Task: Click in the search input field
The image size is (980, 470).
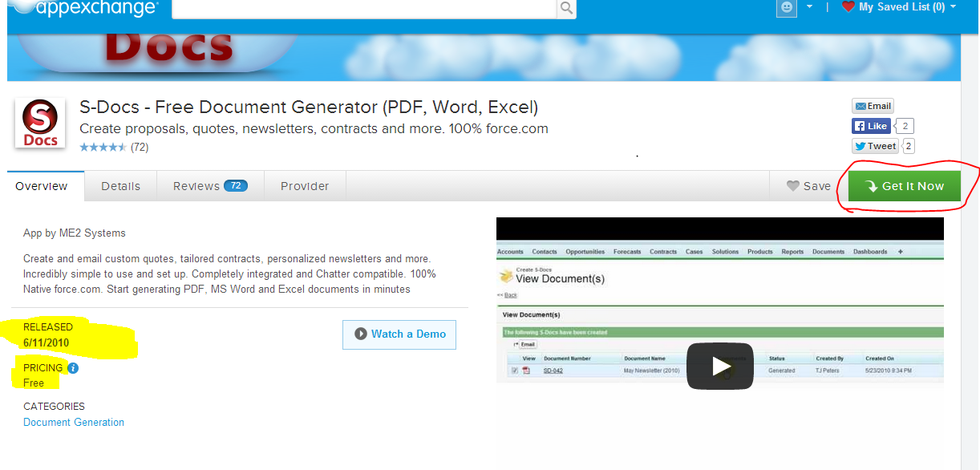Action: tap(364, 8)
